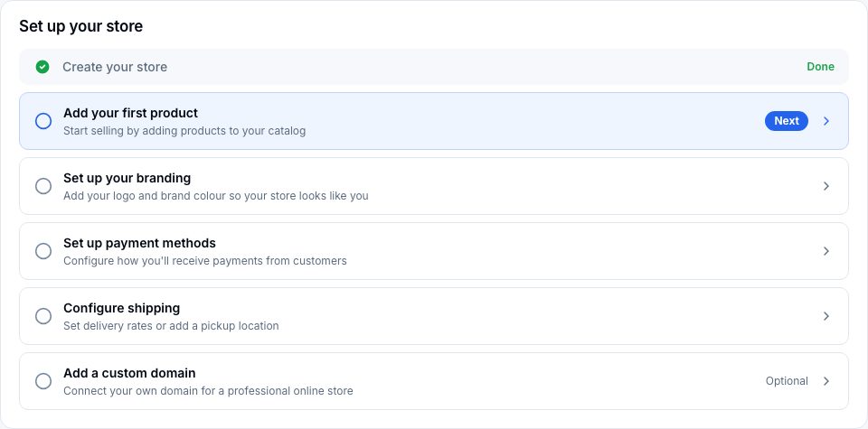Click the Set up your store heading
The width and height of the screenshot is (868, 429).
(x=80, y=26)
